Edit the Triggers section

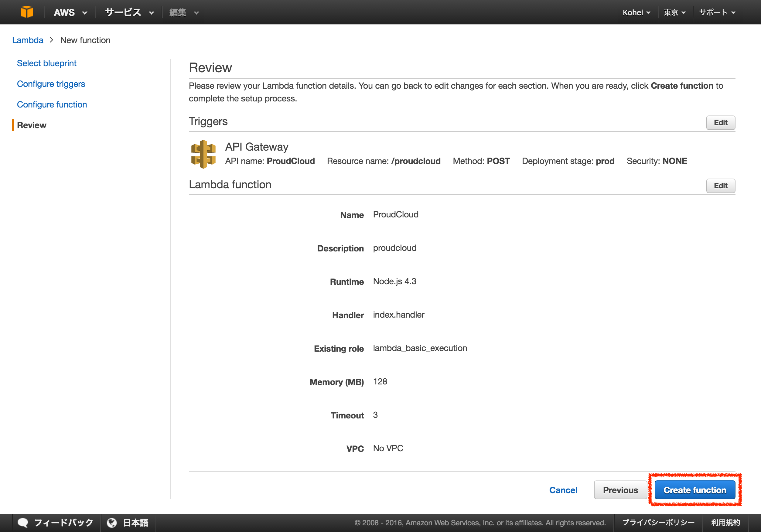coord(720,123)
